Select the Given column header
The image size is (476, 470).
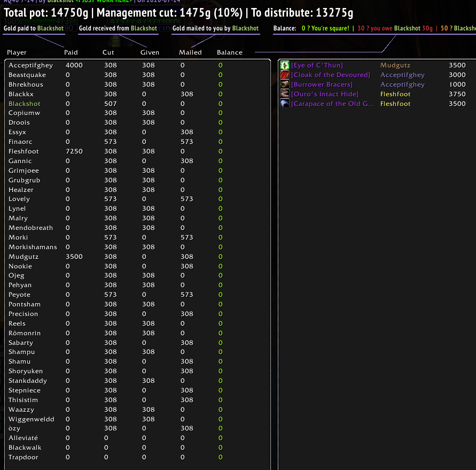pos(150,52)
